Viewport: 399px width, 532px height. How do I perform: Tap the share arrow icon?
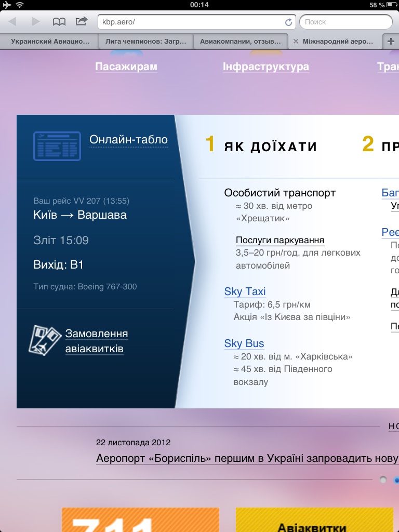82,22
